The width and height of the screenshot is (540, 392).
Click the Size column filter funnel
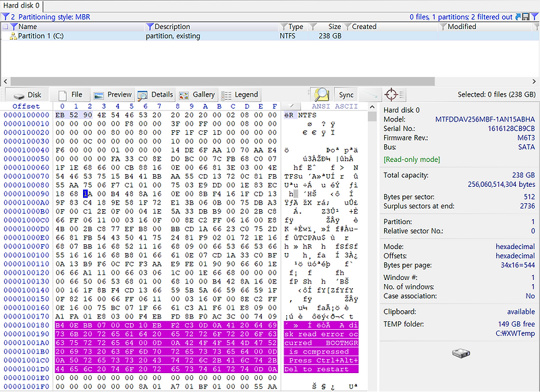pos(313,26)
